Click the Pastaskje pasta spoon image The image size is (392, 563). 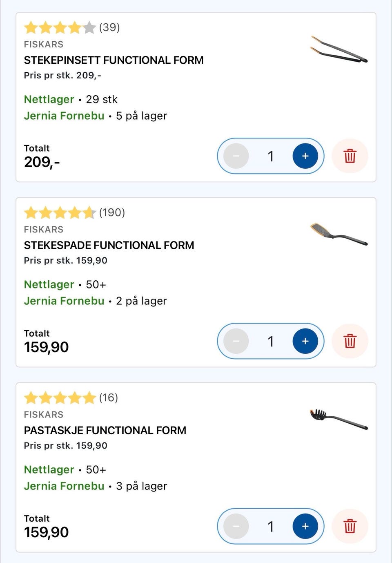tap(339, 420)
